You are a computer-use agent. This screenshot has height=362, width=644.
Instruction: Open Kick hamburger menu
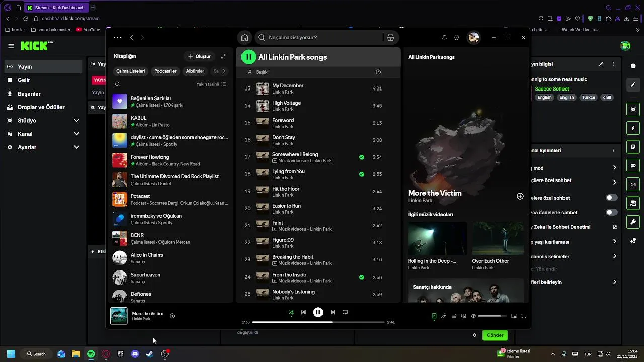pos(11,46)
